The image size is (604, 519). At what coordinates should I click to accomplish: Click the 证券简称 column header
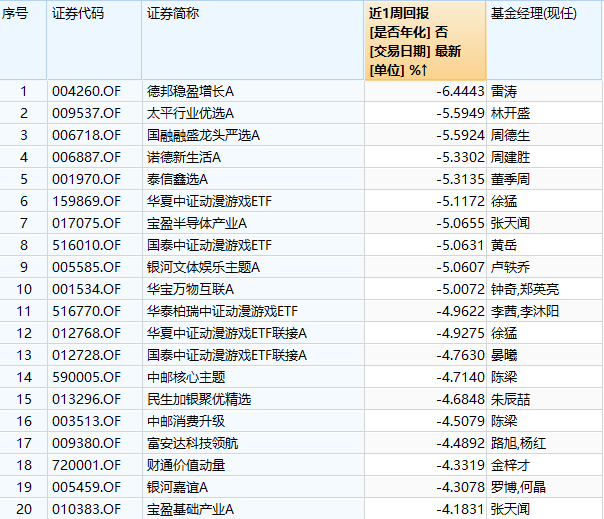pyautogui.click(x=172, y=14)
